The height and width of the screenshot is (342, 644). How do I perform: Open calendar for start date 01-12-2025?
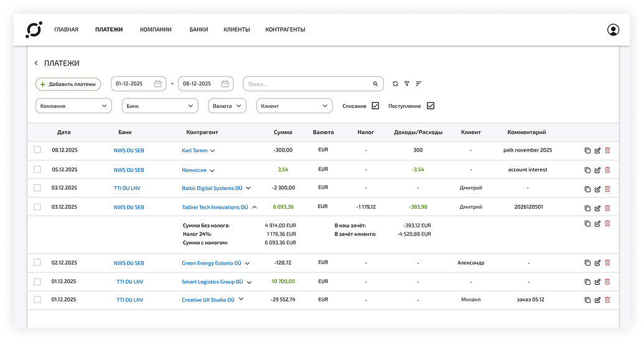pos(157,83)
